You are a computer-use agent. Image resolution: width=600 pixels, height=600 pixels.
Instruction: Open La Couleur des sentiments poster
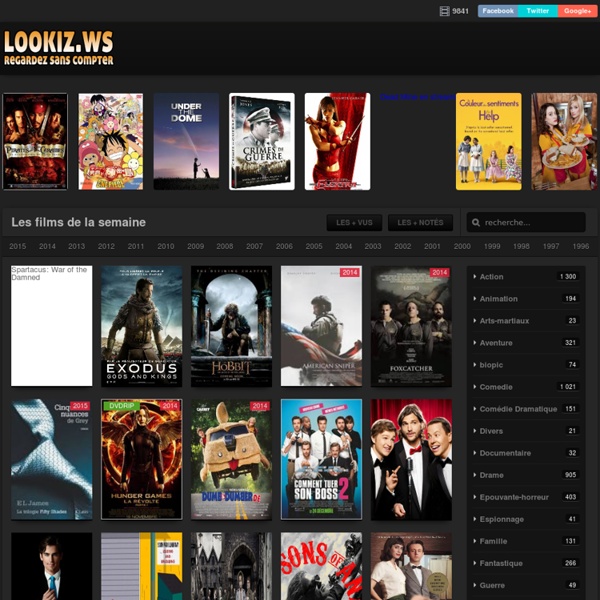pyautogui.click(x=489, y=142)
